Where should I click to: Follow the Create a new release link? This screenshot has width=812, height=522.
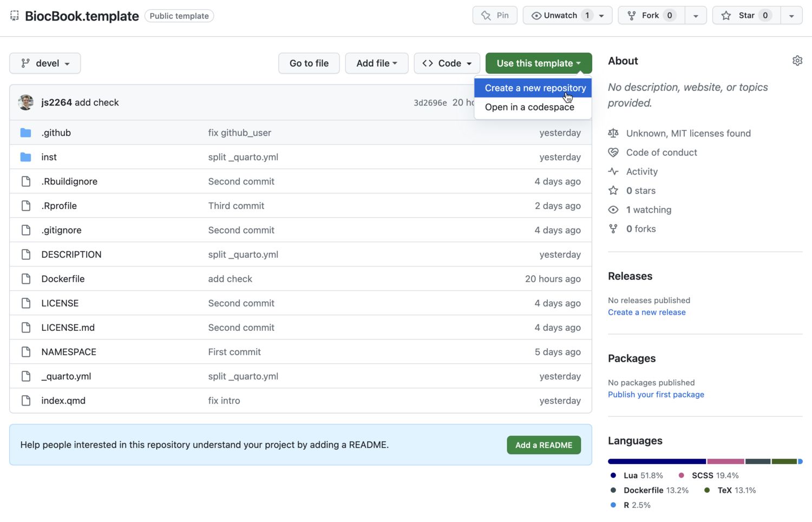[x=646, y=312]
